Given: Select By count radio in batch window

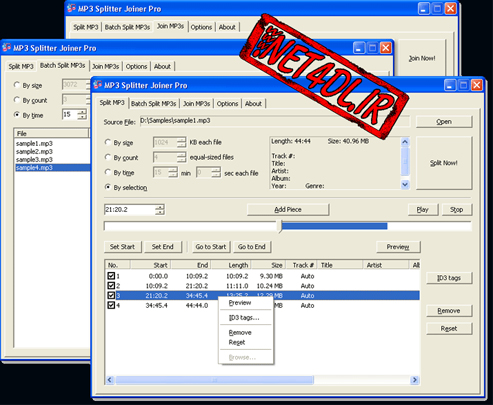Looking at the screenshot, I should 17,100.
